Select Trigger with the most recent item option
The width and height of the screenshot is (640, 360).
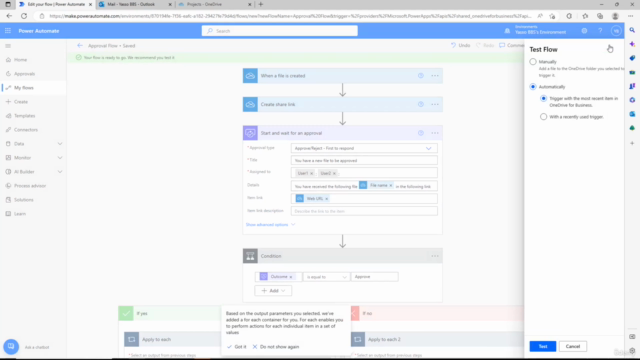(x=543, y=98)
